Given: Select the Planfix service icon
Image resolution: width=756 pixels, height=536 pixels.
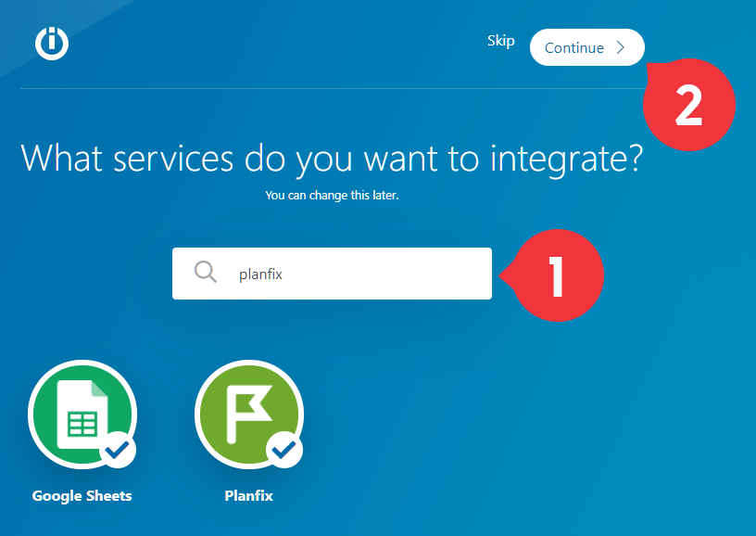Looking at the screenshot, I should (249, 414).
